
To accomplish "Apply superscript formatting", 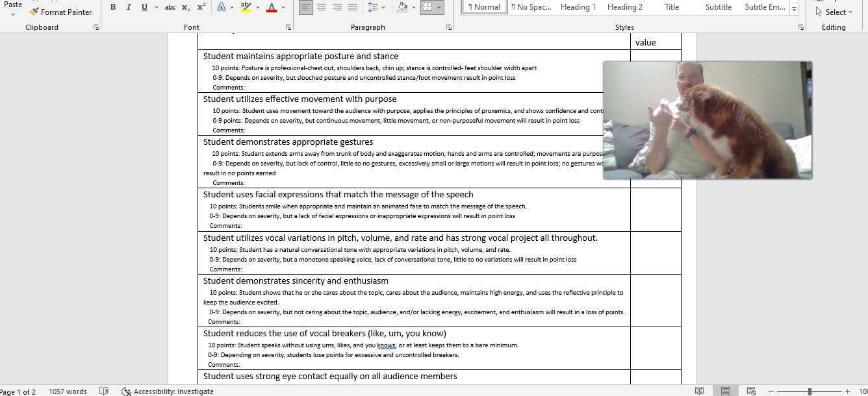I will (x=201, y=7).
